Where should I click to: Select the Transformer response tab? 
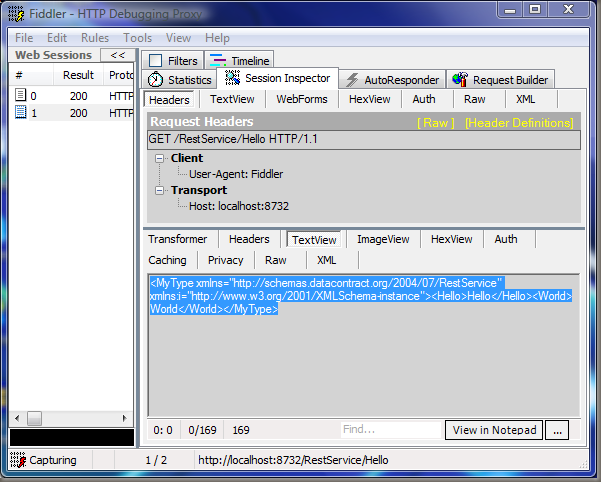[x=177, y=239]
